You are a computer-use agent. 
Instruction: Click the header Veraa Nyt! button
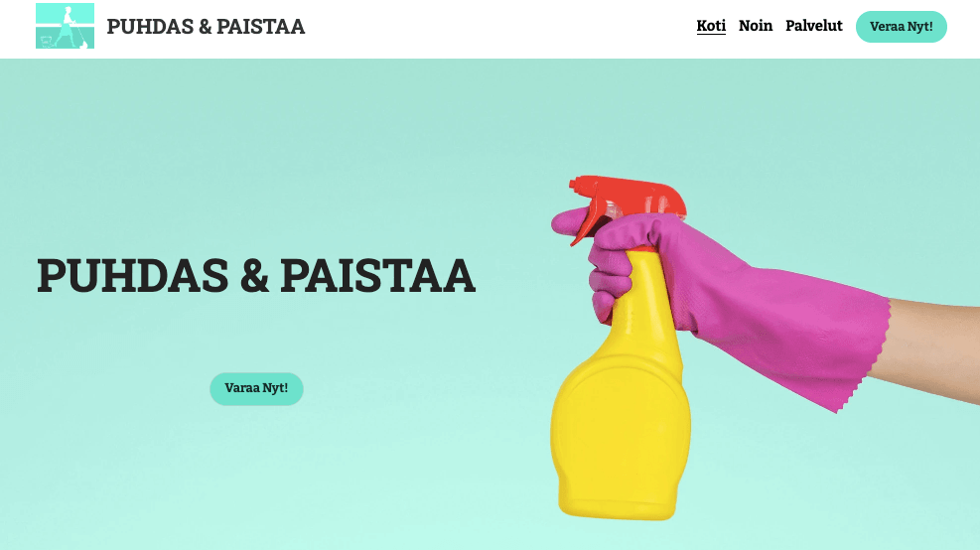click(902, 26)
